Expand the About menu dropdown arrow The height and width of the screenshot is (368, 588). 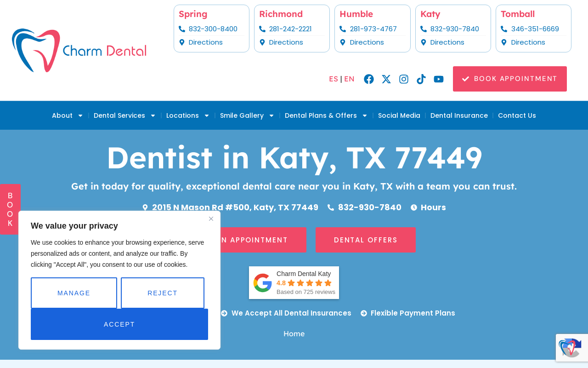80,115
